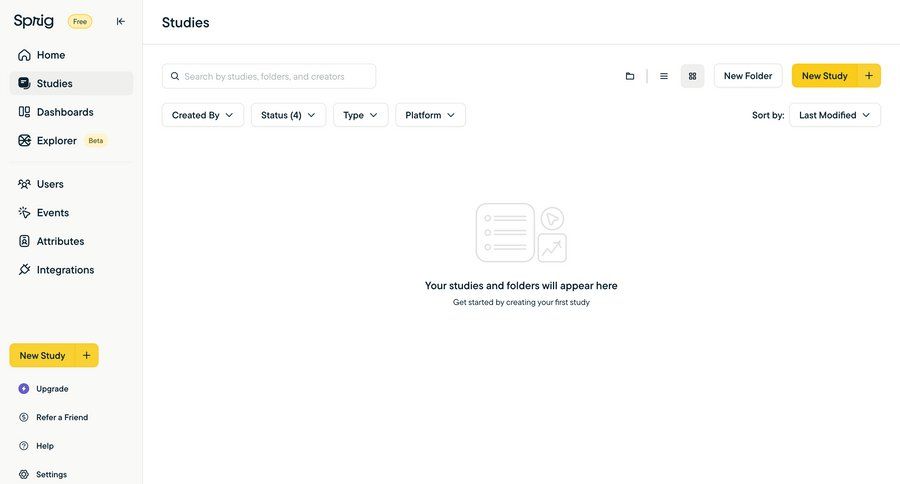Screen dimensions: 900x484
Task: Open Dashboards from the sidebar
Action: click(71, 112)
